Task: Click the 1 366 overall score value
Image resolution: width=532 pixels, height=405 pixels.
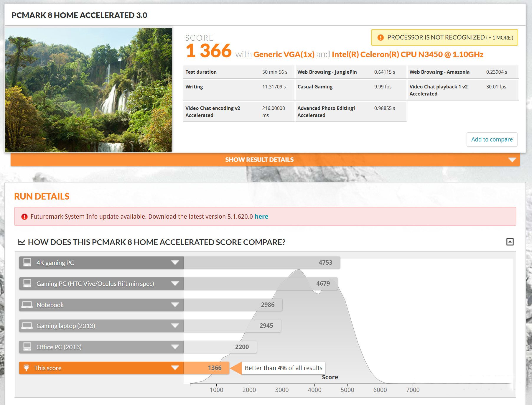Action: (x=209, y=50)
